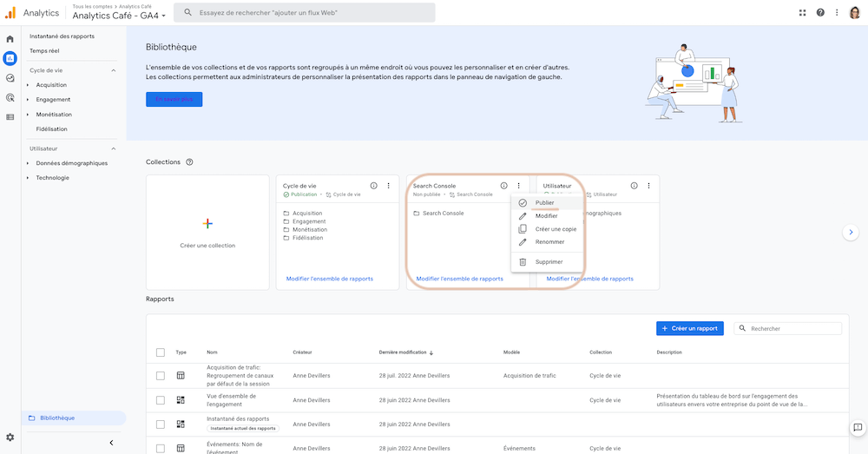Expand Données démographiques tree item

(x=28, y=163)
